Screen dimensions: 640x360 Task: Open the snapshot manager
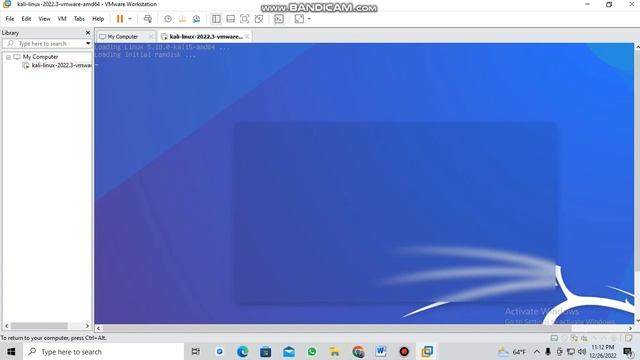pos(196,19)
